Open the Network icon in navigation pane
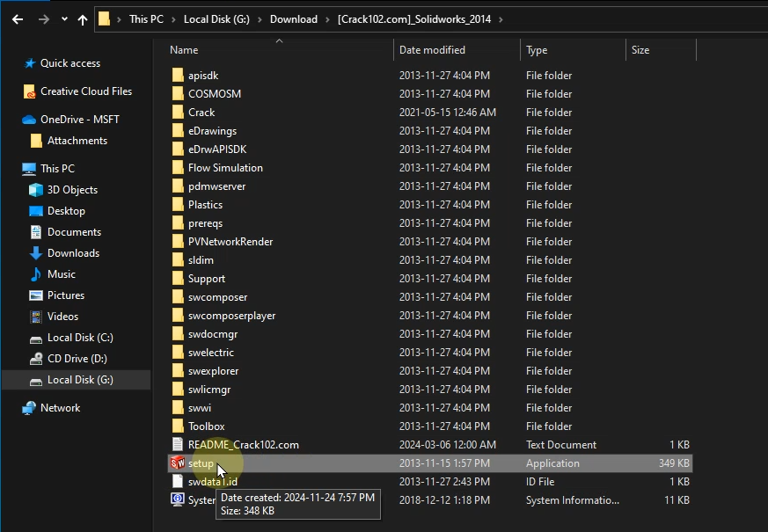Viewport: 768px width, 532px height. [x=29, y=408]
